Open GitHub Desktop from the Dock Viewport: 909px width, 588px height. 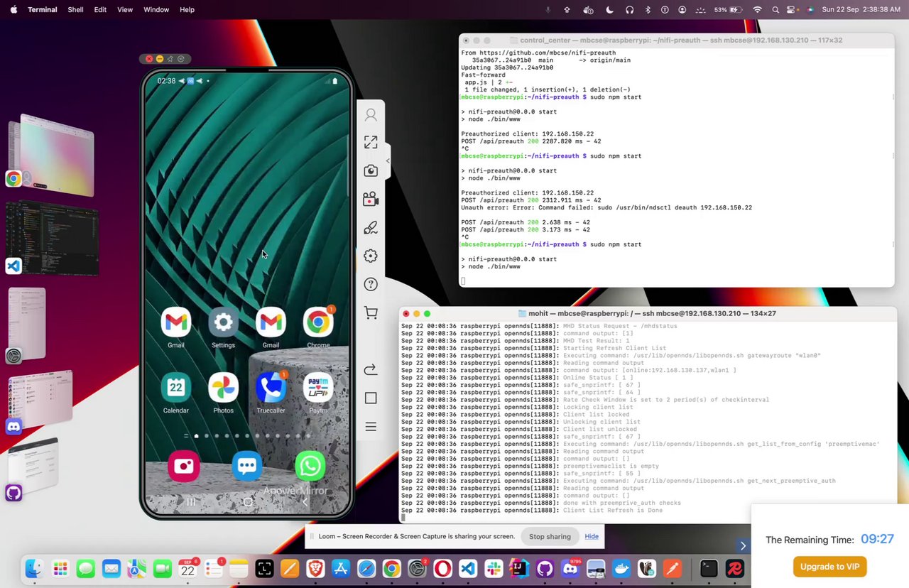point(545,569)
